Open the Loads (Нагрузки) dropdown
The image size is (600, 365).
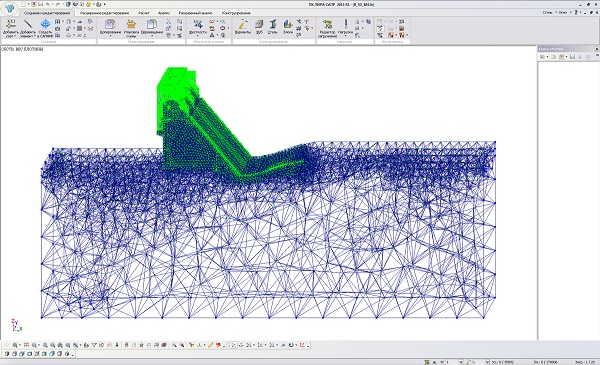point(346,36)
